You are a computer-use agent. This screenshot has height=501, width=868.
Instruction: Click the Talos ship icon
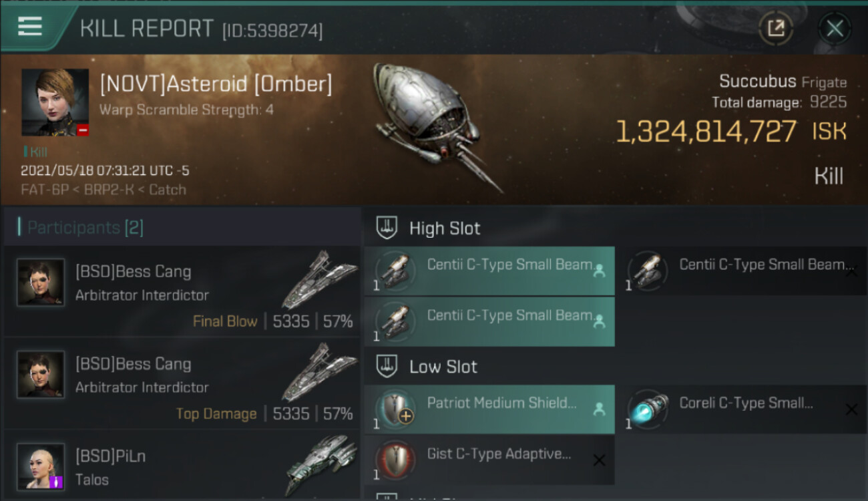coord(320,464)
